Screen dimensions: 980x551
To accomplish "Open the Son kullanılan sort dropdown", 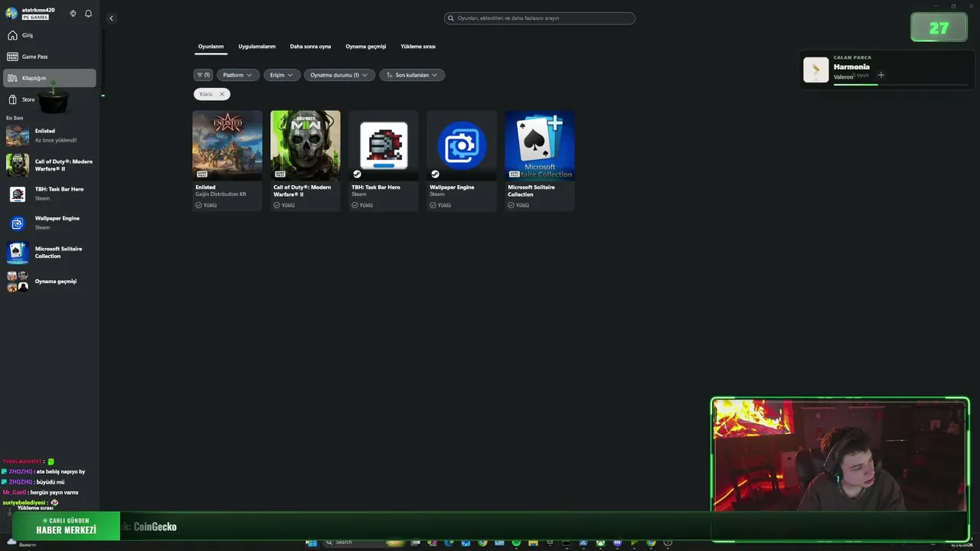I will [x=412, y=75].
